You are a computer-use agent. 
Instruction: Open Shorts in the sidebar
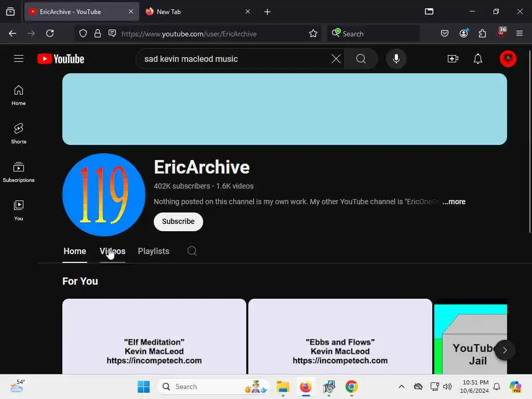19,134
